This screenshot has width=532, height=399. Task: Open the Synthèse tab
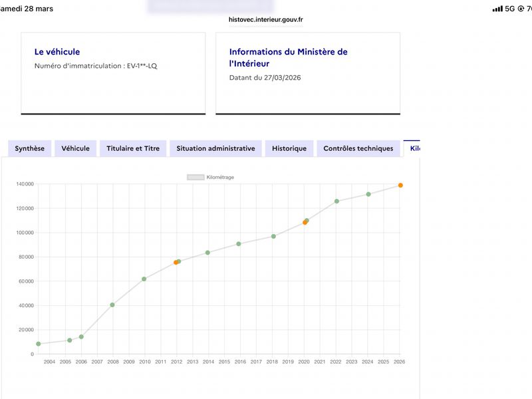coord(30,148)
